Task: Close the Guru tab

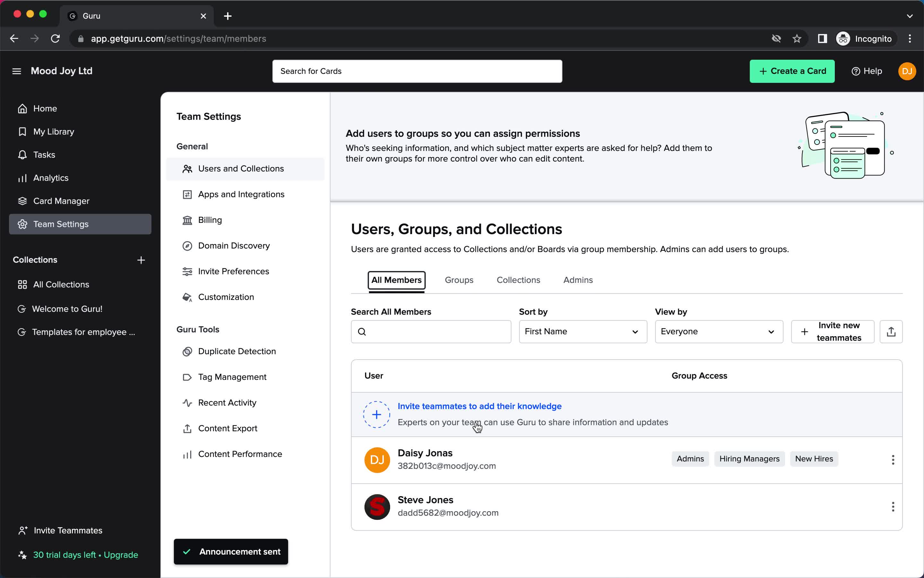Action: click(x=203, y=16)
